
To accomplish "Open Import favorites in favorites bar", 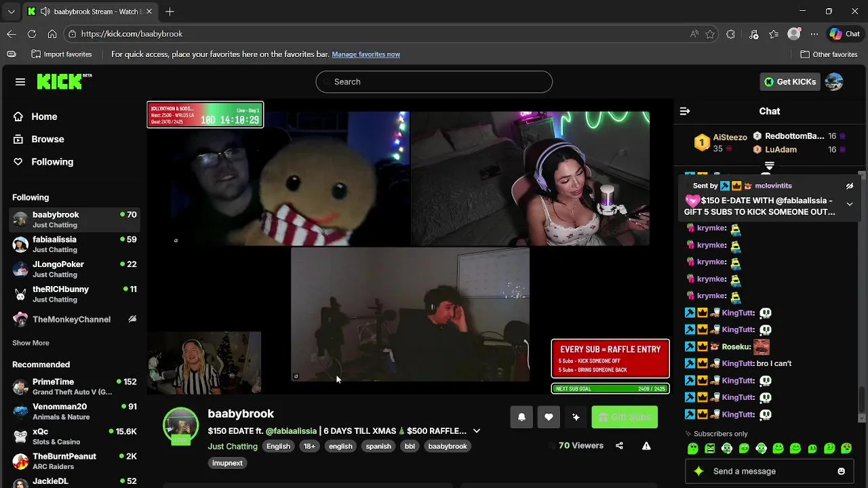I will coord(62,54).
